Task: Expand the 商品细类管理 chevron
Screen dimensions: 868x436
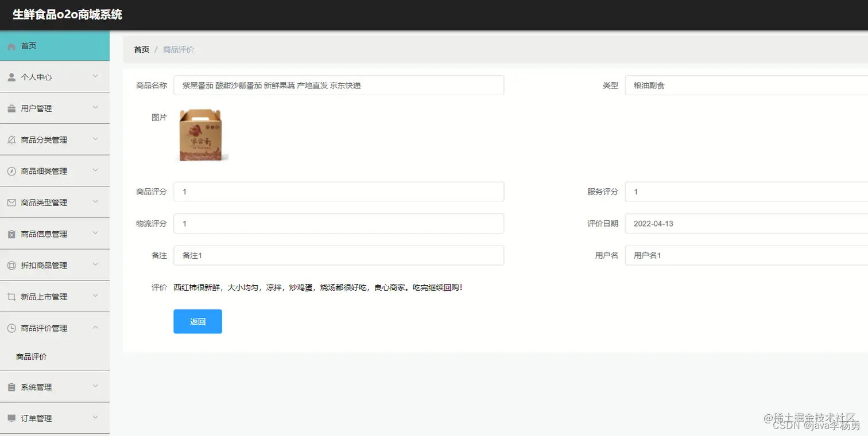Action: 95,170
